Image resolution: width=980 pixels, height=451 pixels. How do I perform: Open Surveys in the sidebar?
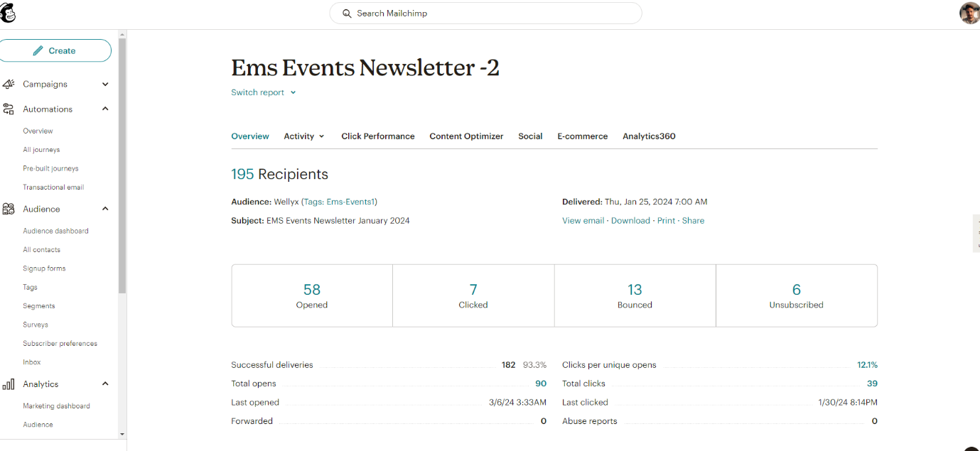click(x=36, y=325)
